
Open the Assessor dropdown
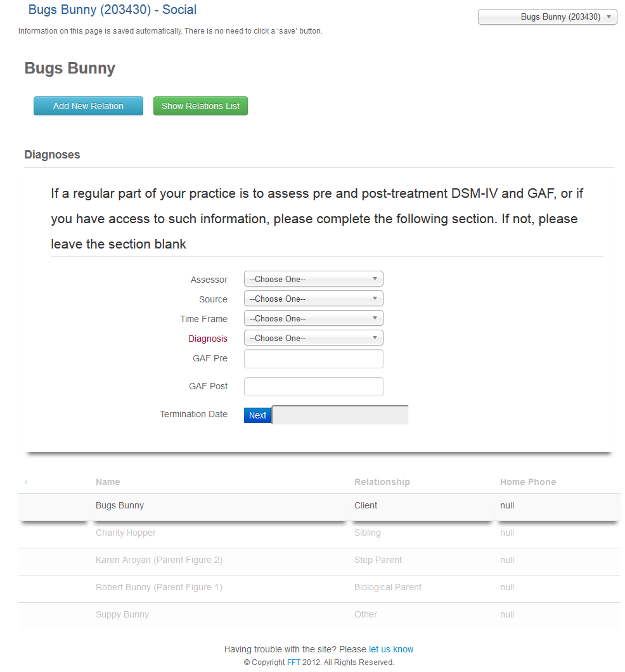[314, 279]
